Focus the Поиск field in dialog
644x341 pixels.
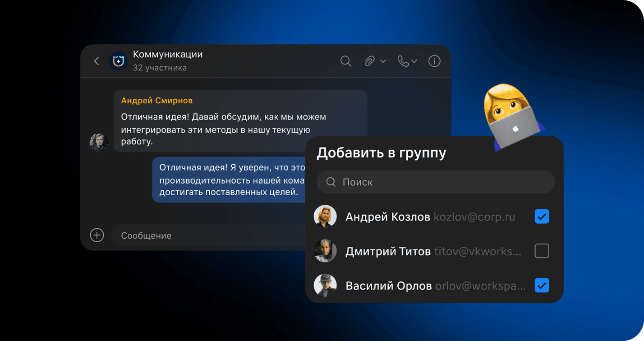pyautogui.click(x=436, y=182)
